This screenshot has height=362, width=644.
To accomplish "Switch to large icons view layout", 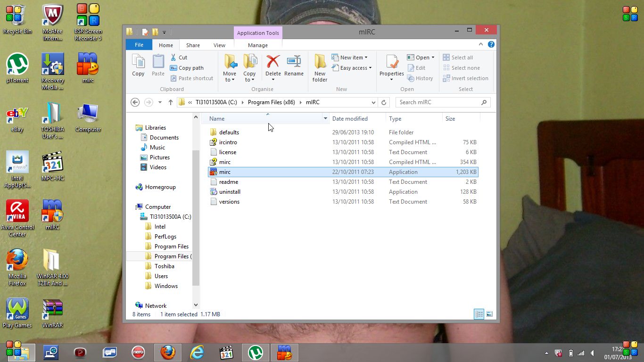I will tap(489, 314).
